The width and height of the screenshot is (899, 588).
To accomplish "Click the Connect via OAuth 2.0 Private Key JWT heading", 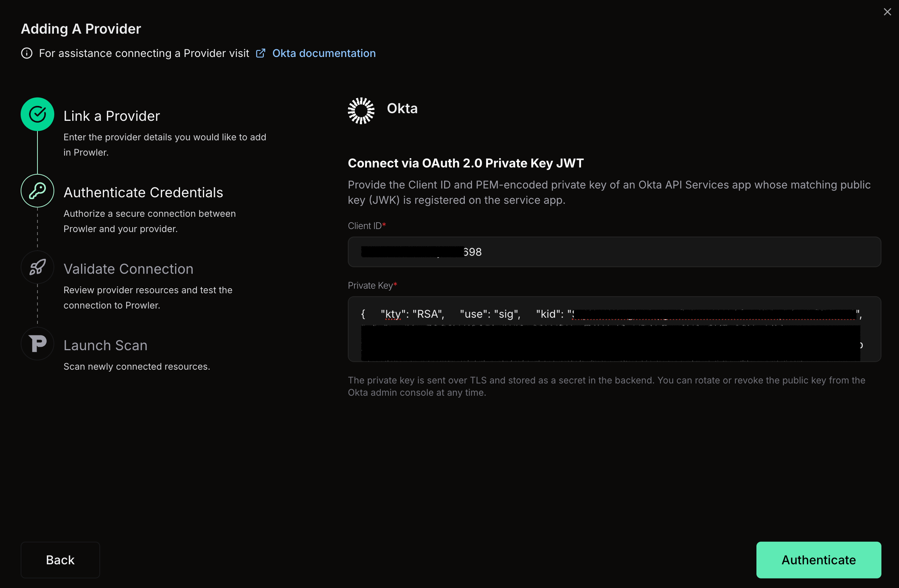I will (466, 163).
